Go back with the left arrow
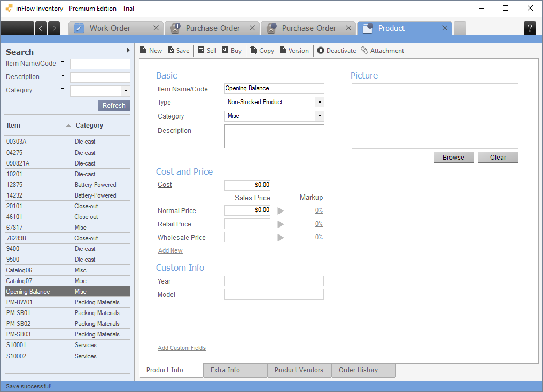Screen dimensions: 543x392 [x=41, y=28]
